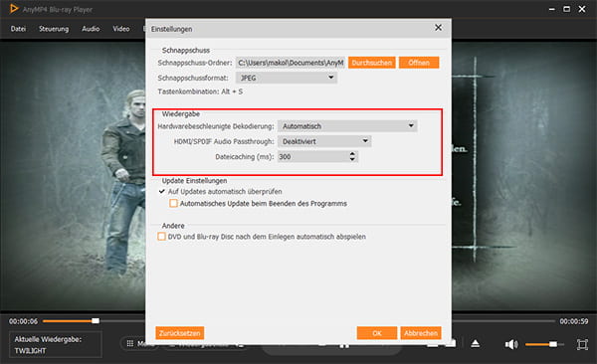The image size is (597, 364).
Task: Adjust the volume slider
Action: click(544, 344)
